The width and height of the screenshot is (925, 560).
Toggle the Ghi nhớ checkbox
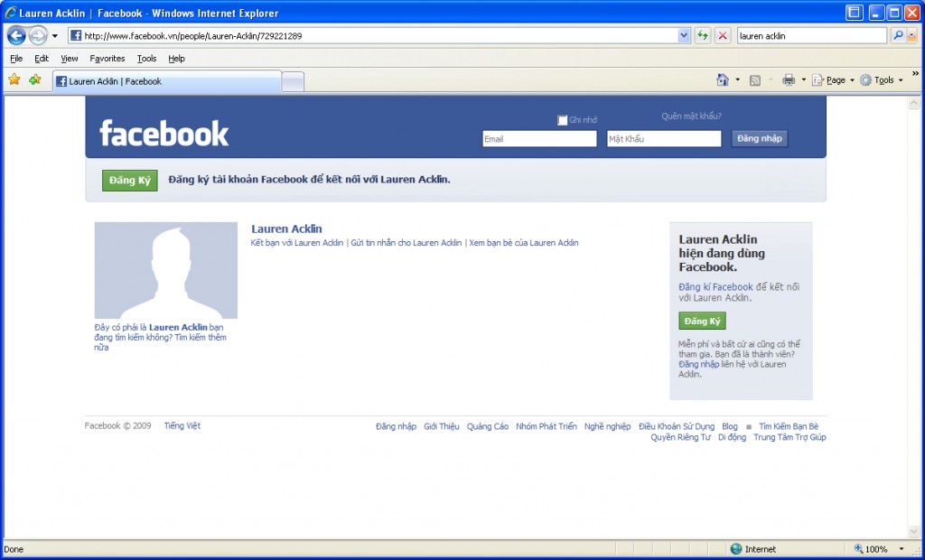(562, 120)
